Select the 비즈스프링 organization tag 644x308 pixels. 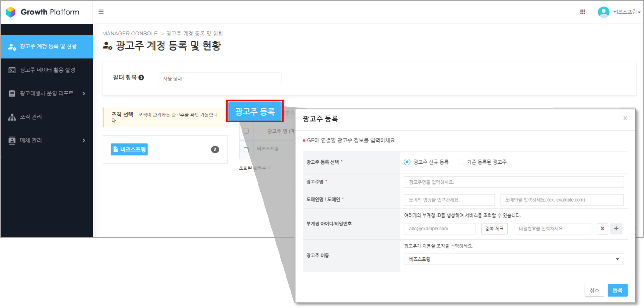coord(129,149)
